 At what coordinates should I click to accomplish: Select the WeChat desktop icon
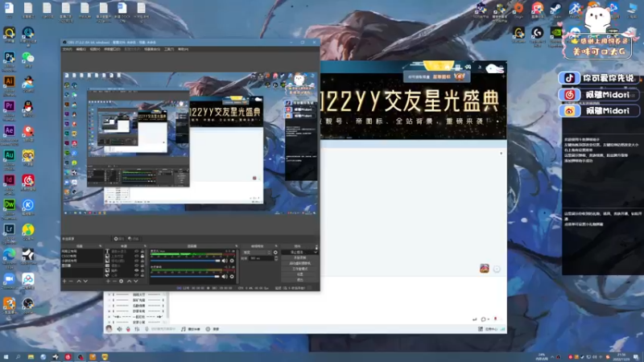(x=28, y=57)
